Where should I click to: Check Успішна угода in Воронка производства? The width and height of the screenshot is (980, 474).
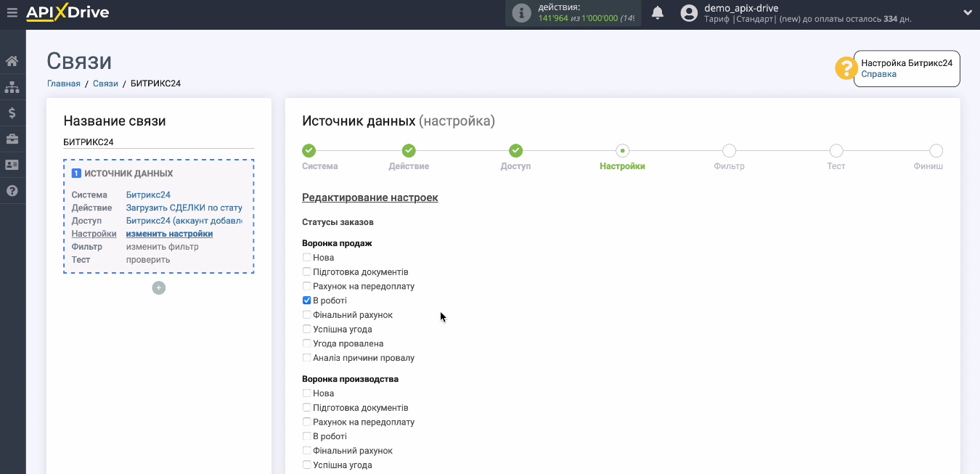tap(307, 465)
